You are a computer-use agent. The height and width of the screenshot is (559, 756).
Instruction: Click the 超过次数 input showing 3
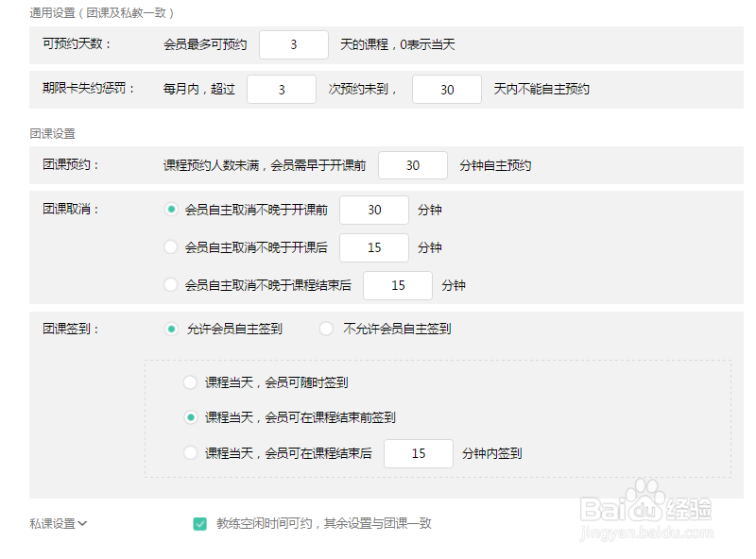pos(282,89)
